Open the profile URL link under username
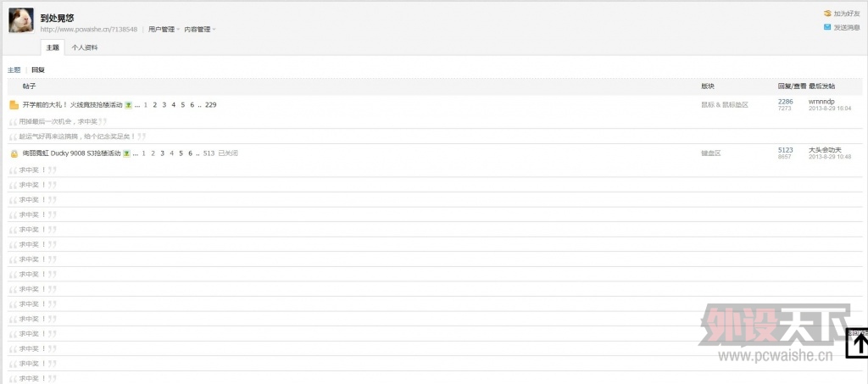This screenshot has width=868, height=384. pyautogui.click(x=89, y=29)
